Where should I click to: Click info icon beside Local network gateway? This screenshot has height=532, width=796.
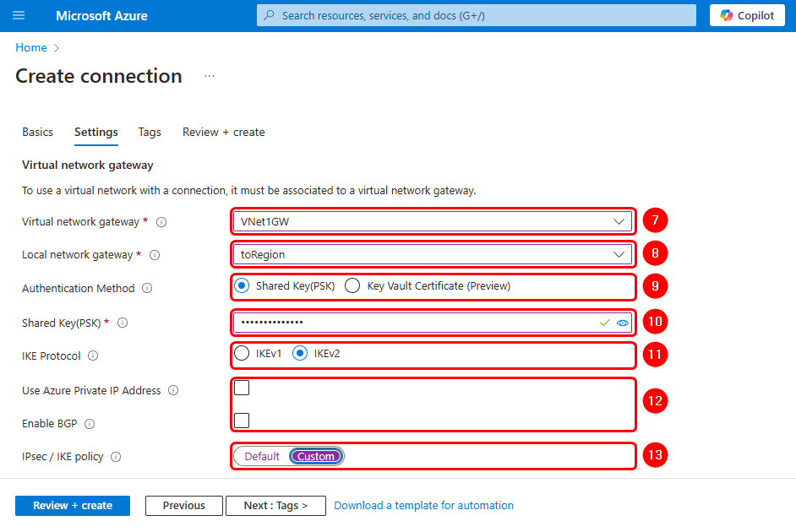(x=155, y=255)
